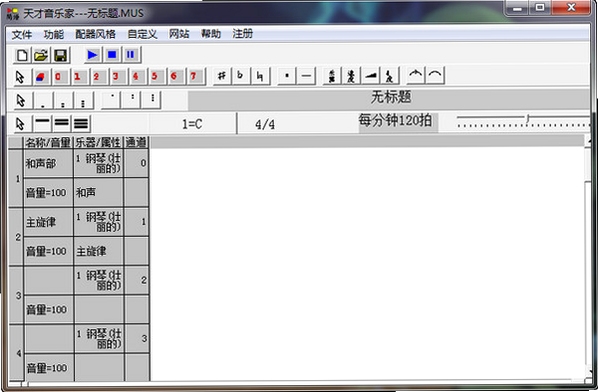Select the 主旋律 track name cell in track 2
Image resolution: width=598 pixels, height=392 pixels.
coord(48,222)
